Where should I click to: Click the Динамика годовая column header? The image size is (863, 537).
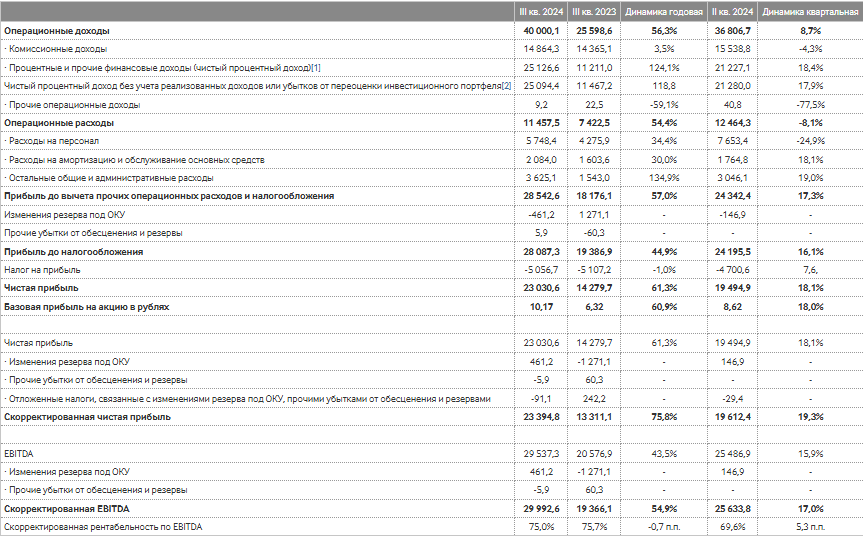(664, 12)
